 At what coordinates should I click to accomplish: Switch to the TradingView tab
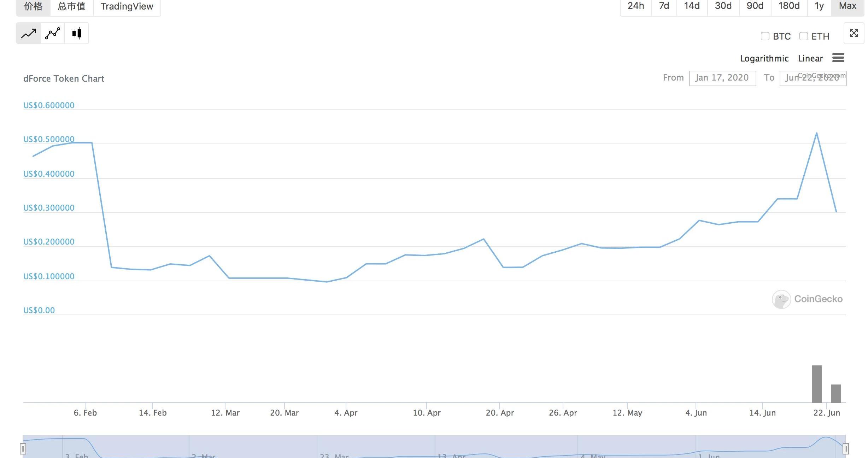coord(127,6)
